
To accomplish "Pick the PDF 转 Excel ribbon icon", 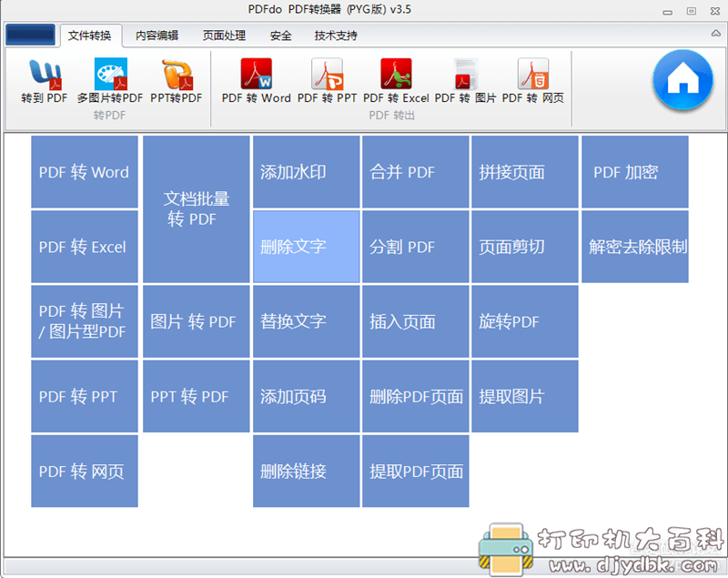I will (396, 80).
